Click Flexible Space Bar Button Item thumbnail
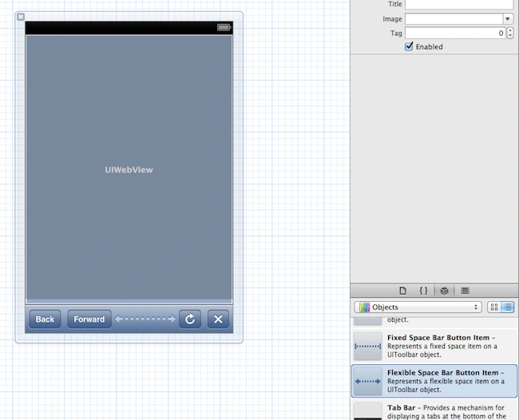 coord(368,382)
